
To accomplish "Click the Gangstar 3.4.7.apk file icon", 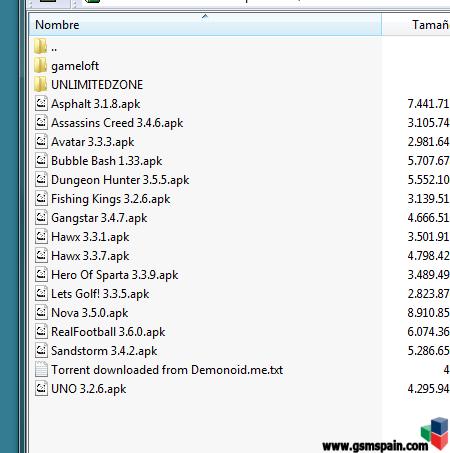I will click(x=41, y=217).
